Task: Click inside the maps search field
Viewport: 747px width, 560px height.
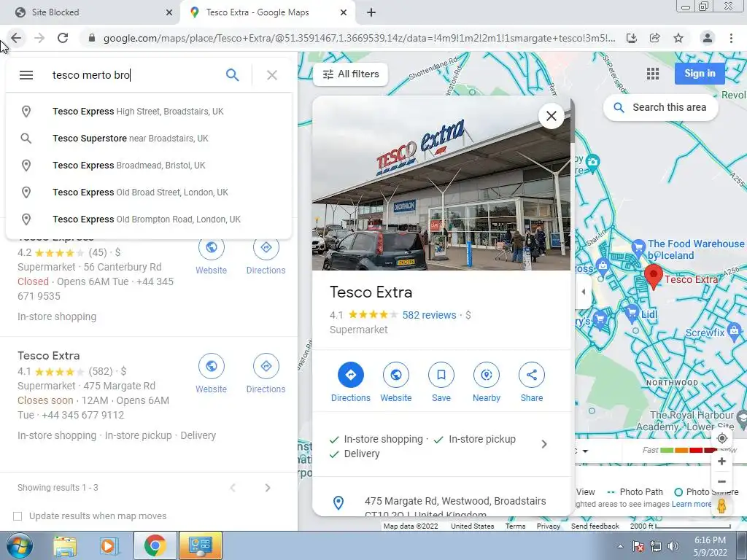Action: [133, 75]
